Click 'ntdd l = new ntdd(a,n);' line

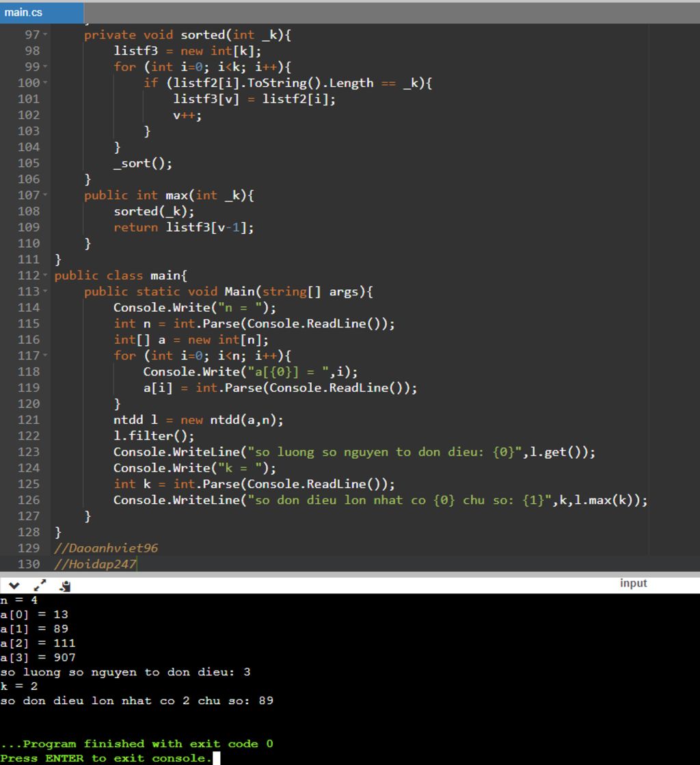pyautogui.click(x=198, y=420)
